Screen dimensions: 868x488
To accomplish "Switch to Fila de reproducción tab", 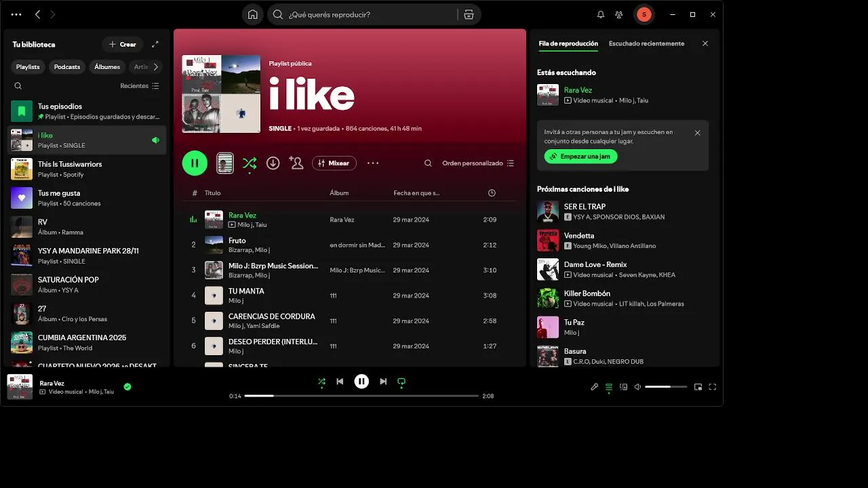I will (x=568, y=43).
